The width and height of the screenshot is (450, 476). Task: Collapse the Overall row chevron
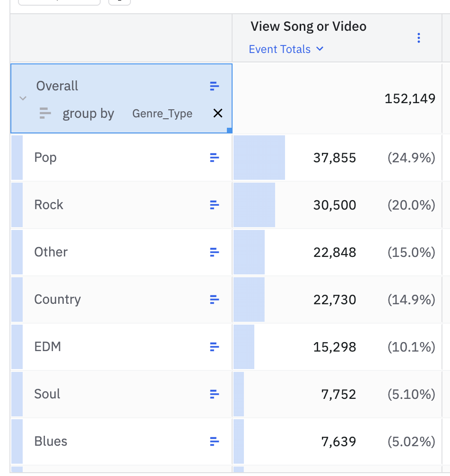pos(23,98)
